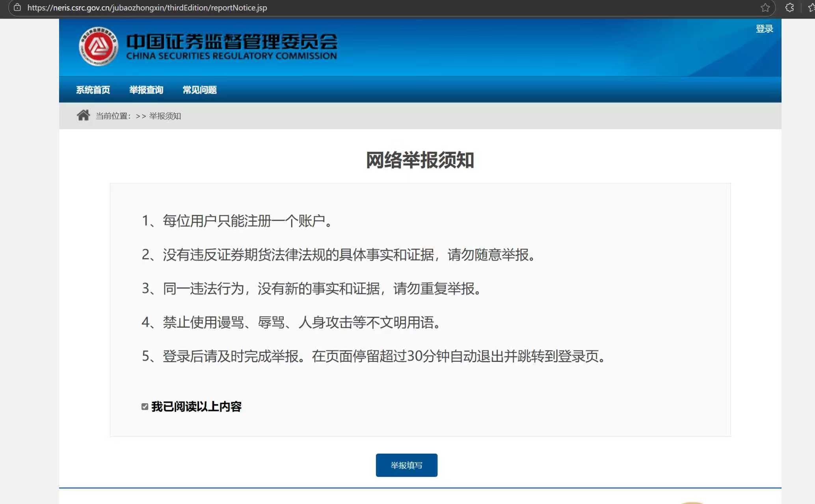Click 举报须知 in the breadcrumb
This screenshot has height=504, width=815.
tap(165, 116)
